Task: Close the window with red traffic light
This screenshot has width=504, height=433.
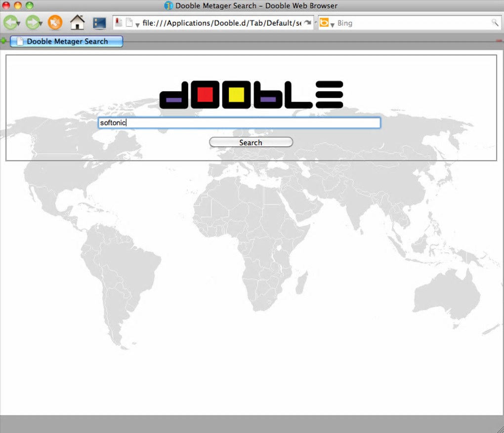Action: pyautogui.click(x=6, y=5)
